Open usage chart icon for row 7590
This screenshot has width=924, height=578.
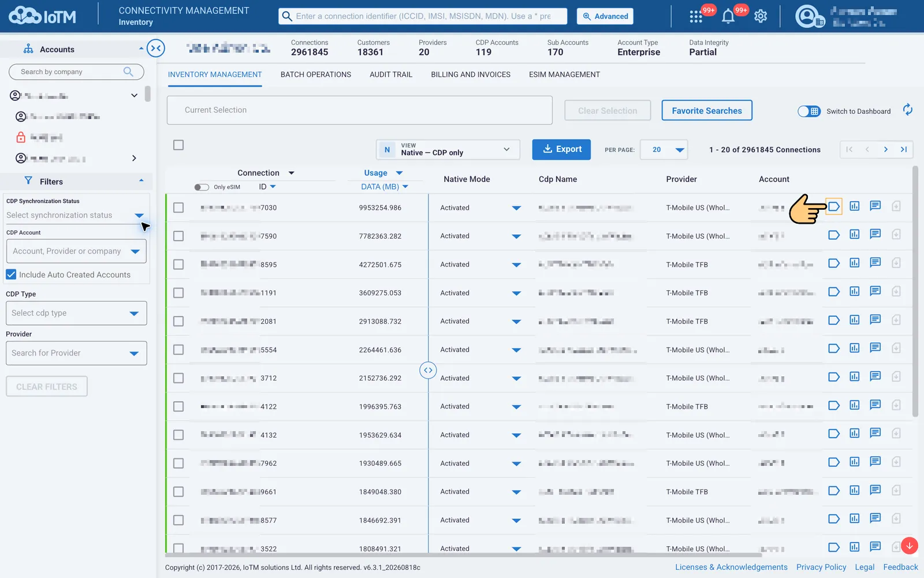click(854, 234)
